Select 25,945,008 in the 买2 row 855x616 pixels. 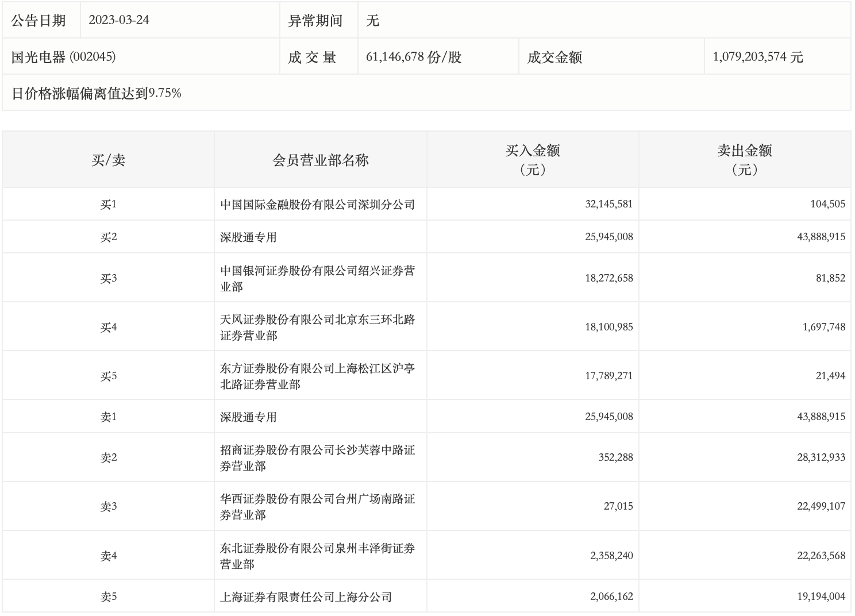(x=609, y=237)
